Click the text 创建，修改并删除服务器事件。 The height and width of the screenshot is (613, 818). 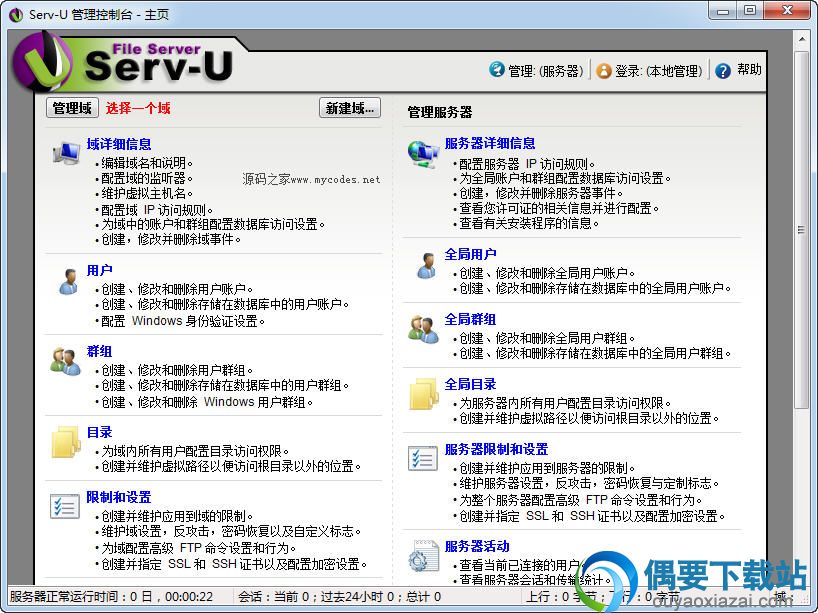tap(541, 193)
